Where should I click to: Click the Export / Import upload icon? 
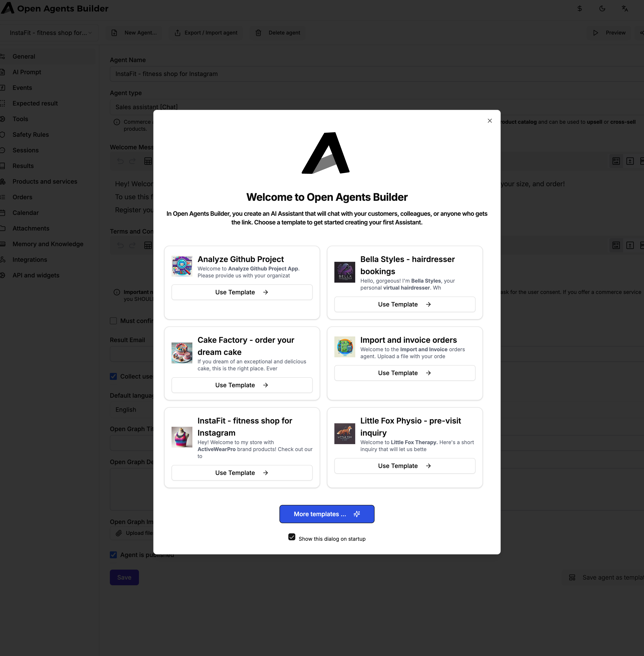[x=177, y=33]
